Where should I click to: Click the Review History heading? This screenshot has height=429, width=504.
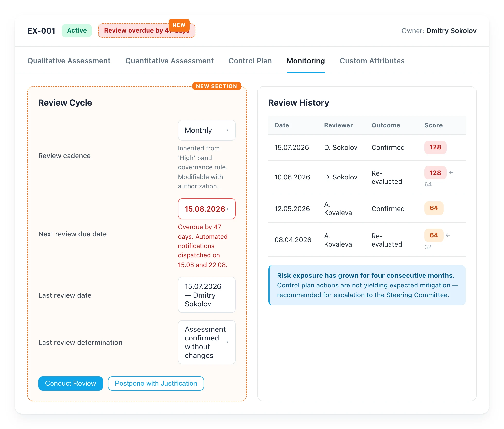[299, 103]
